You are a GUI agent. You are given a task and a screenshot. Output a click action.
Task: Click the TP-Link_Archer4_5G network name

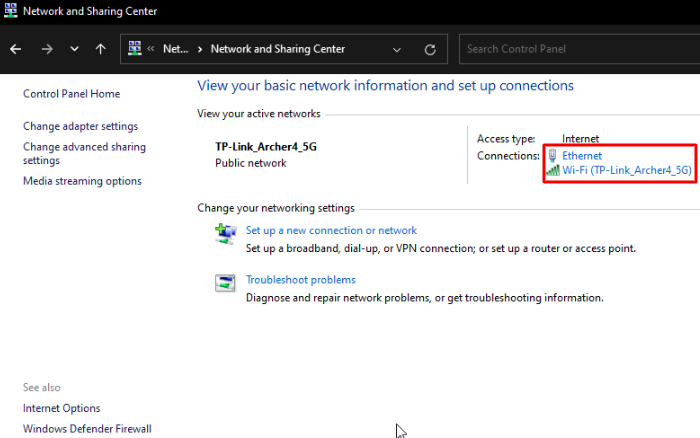[266, 147]
